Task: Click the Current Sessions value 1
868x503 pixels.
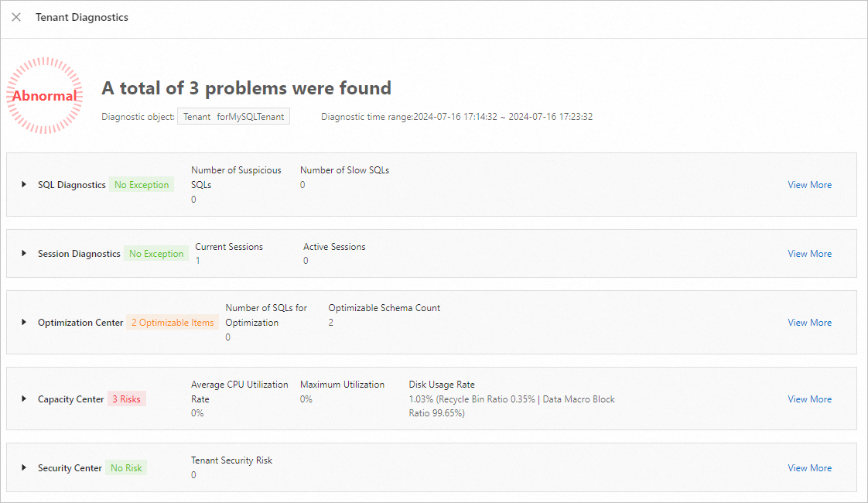Action: click(197, 261)
